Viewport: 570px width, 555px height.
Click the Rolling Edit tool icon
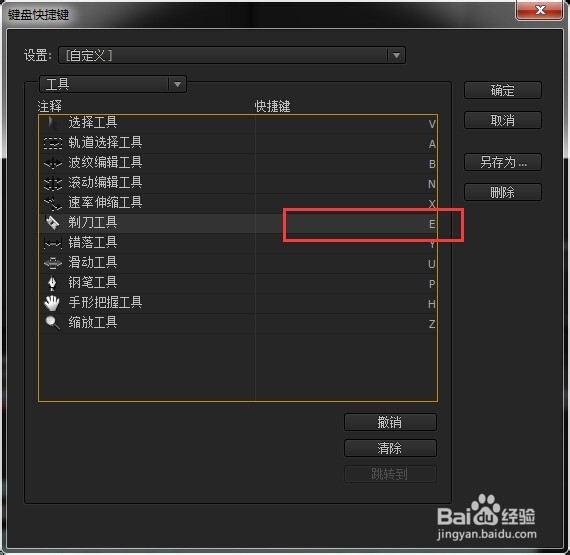(x=53, y=183)
